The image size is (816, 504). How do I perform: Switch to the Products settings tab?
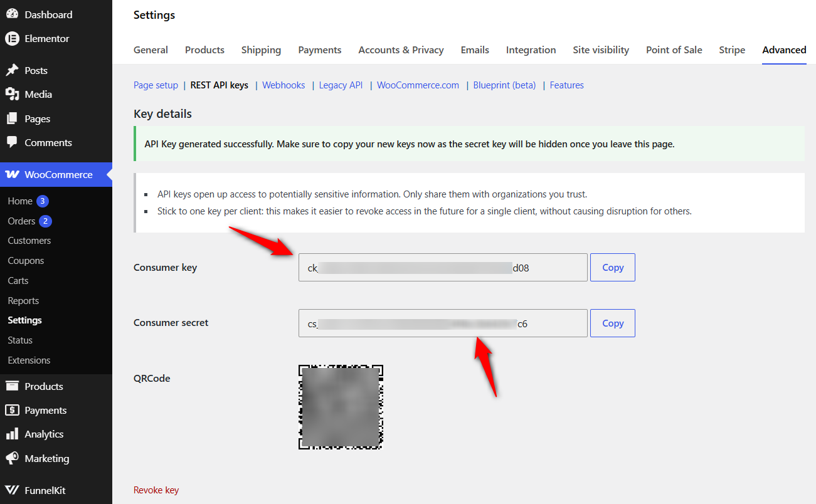pos(204,50)
